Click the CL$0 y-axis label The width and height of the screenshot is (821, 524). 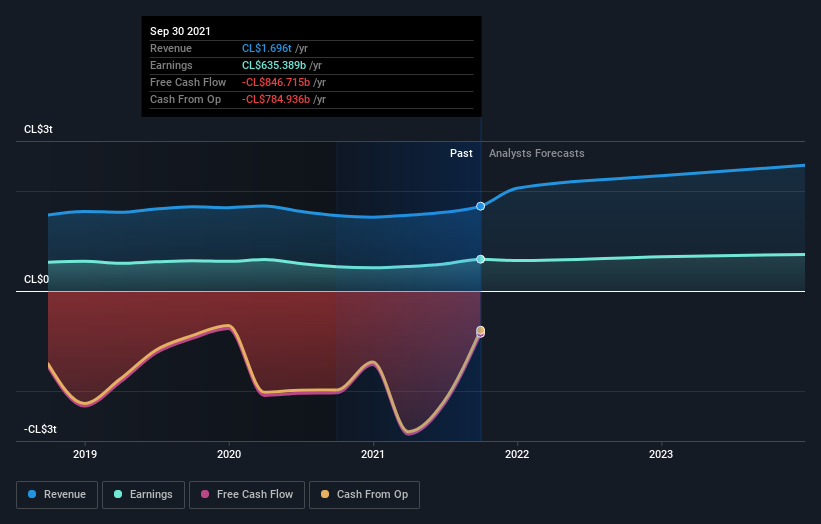pos(36,280)
